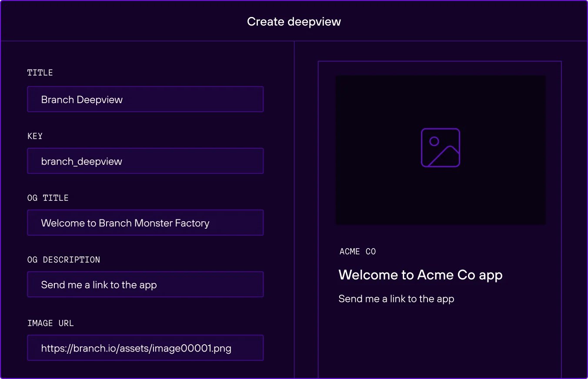Click the TITLE field label
The width and height of the screenshot is (588, 379).
click(x=40, y=73)
